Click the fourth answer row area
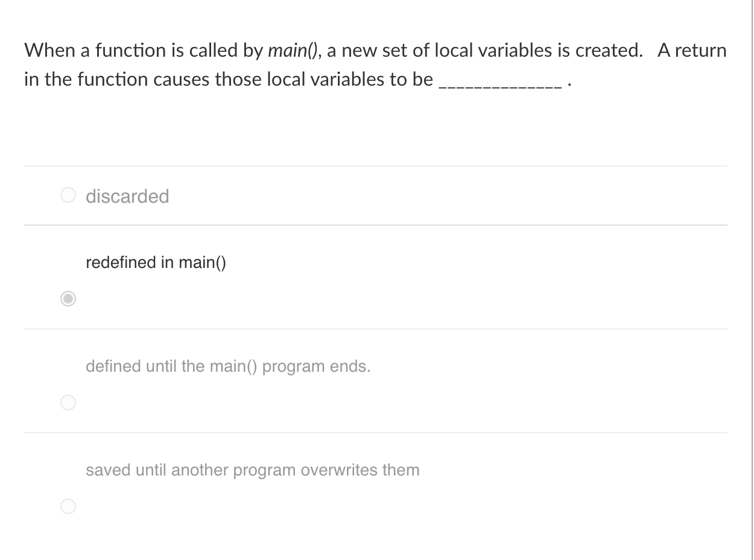The image size is (754, 560). pyautogui.click(x=374, y=486)
